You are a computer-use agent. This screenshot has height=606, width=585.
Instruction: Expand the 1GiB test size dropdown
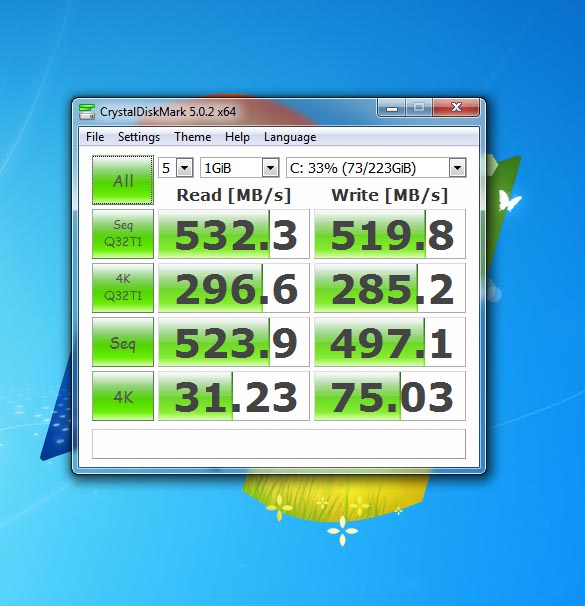click(240, 168)
